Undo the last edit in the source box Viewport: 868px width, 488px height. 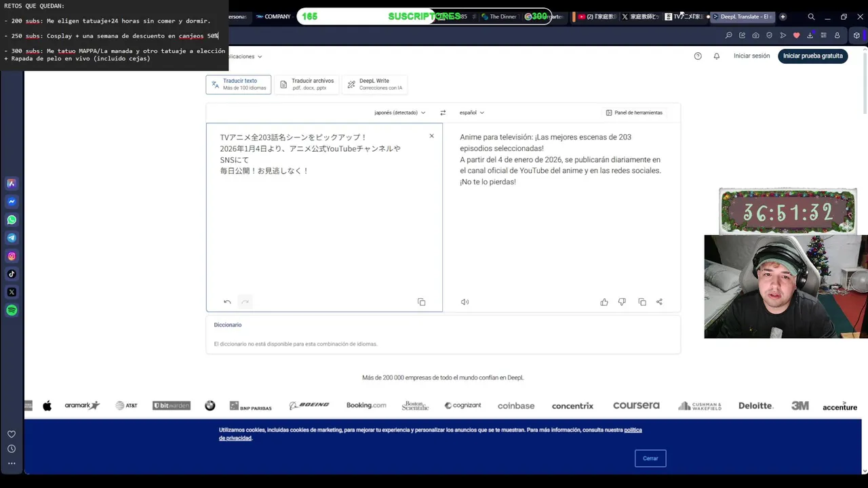pos(227,302)
